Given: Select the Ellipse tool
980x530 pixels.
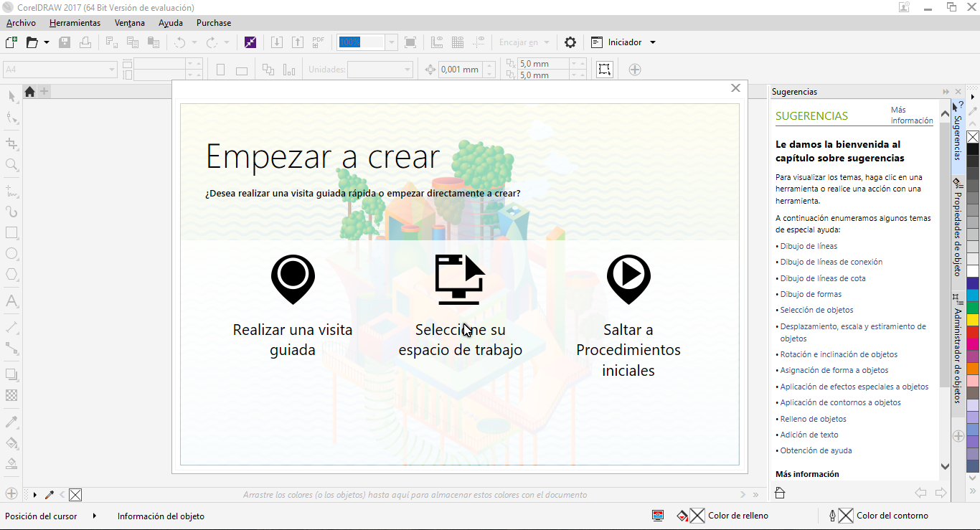Looking at the screenshot, I should (11, 254).
